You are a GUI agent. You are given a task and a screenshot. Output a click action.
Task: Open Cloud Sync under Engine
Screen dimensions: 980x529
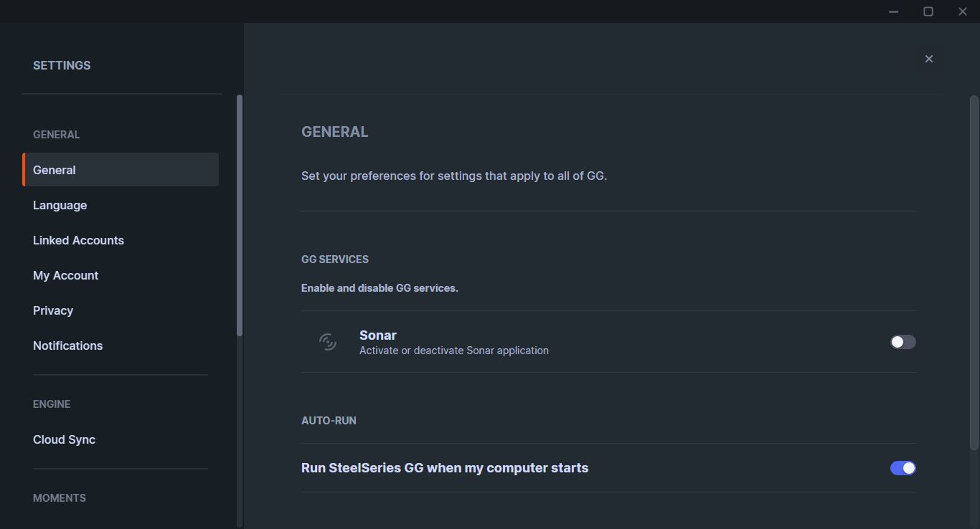[121, 439]
